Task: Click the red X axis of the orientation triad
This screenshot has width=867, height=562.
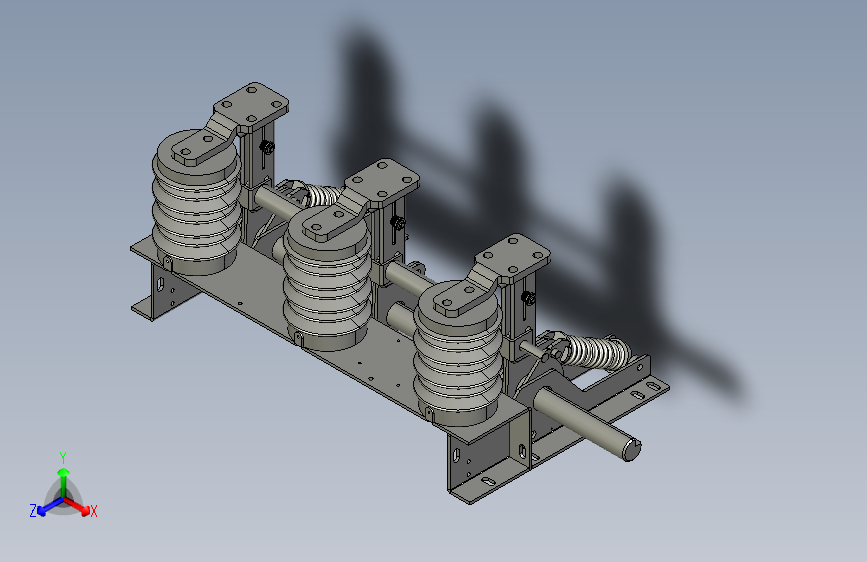Action: 79,506
